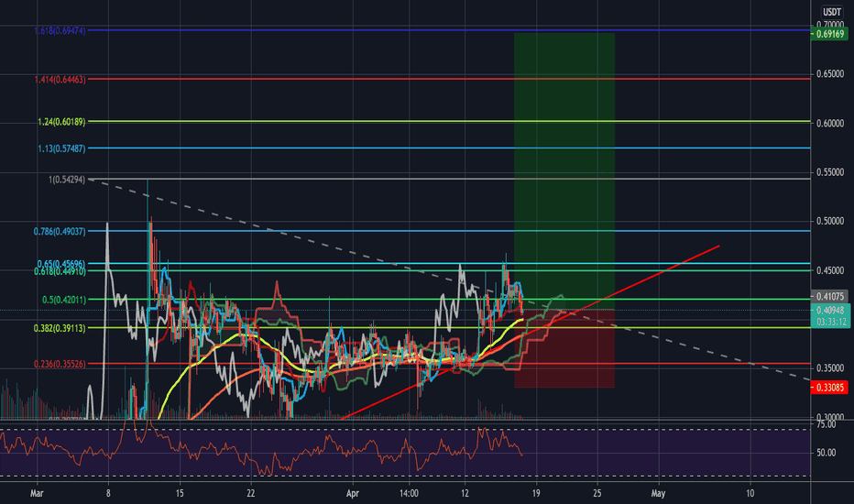Select the 0.786(0.49037) Fibonacci label
Image resolution: width=854 pixels, height=504 pixels.
60,232
